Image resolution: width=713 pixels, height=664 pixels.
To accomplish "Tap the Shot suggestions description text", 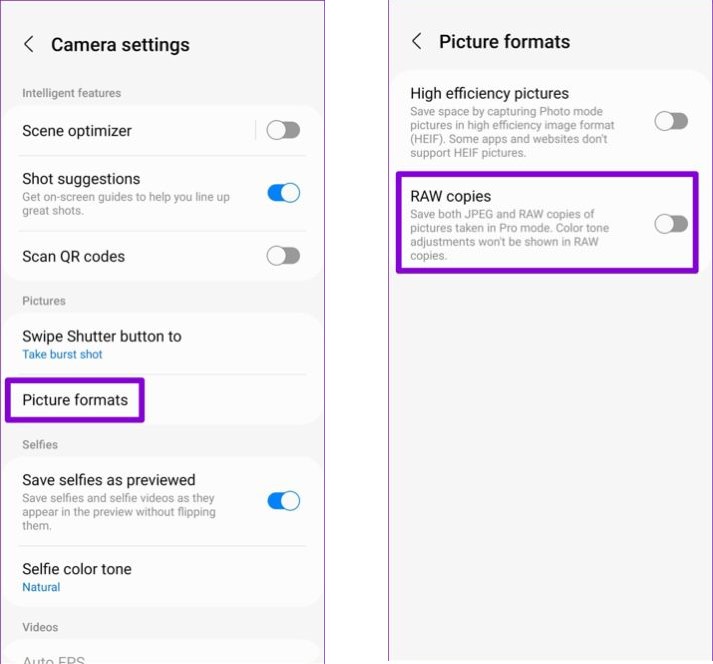I will click(x=125, y=204).
